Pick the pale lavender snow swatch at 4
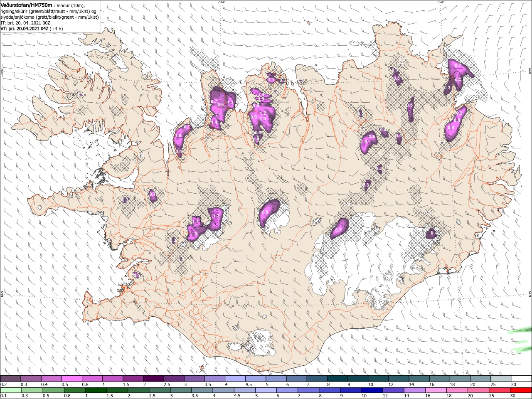This screenshot has height=399, width=532. tap(235, 379)
